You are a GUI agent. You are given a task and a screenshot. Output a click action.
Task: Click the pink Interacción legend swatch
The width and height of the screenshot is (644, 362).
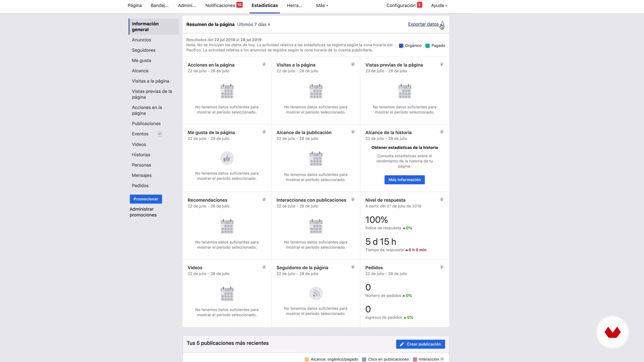click(x=415, y=359)
